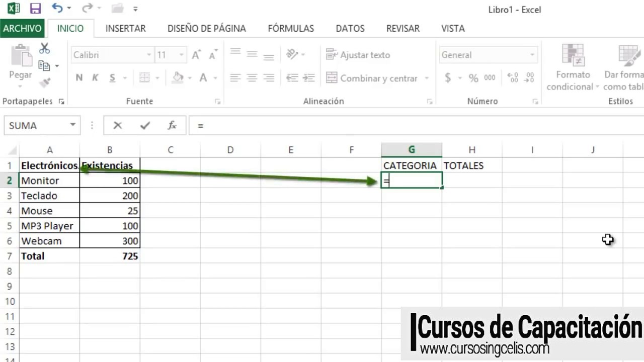644x362 pixels.
Task: Click the fill color bucket icon
Action: [178, 78]
